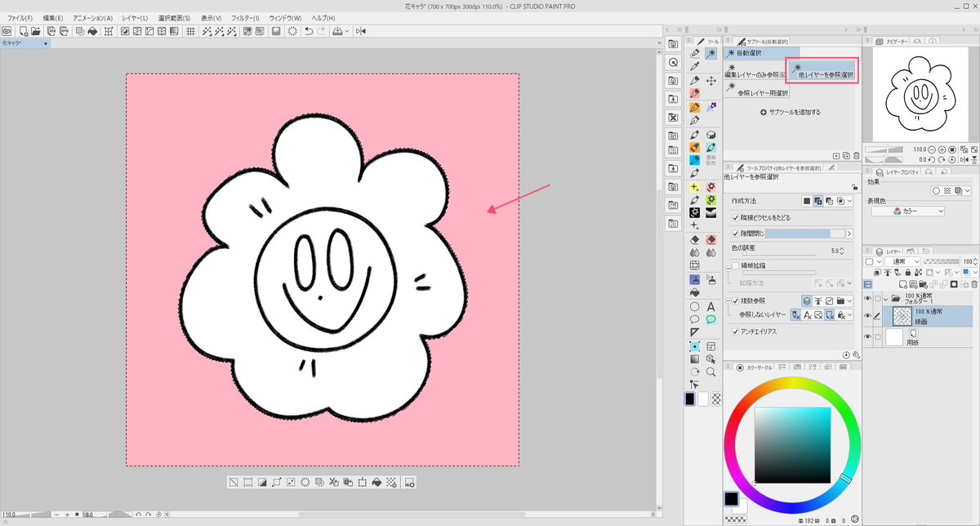Click the Delete sub tool trash icon
Screen dimensions: 980x526
click(855, 155)
